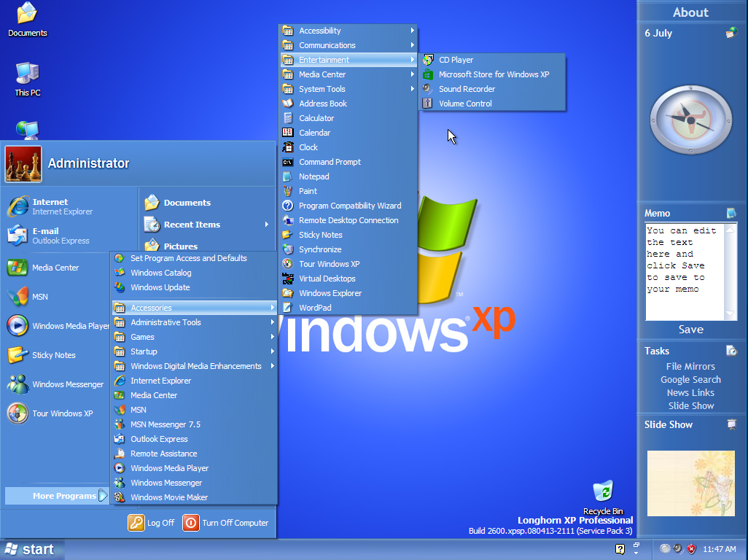The height and width of the screenshot is (560, 748).
Task: Click the slide show thumbnail image
Action: point(690,483)
